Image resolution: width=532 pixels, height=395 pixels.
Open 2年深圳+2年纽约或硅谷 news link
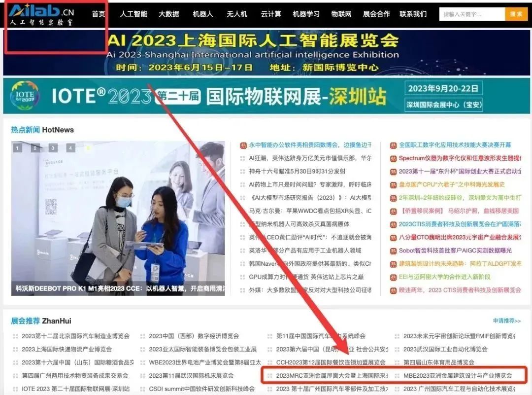(460, 198)
